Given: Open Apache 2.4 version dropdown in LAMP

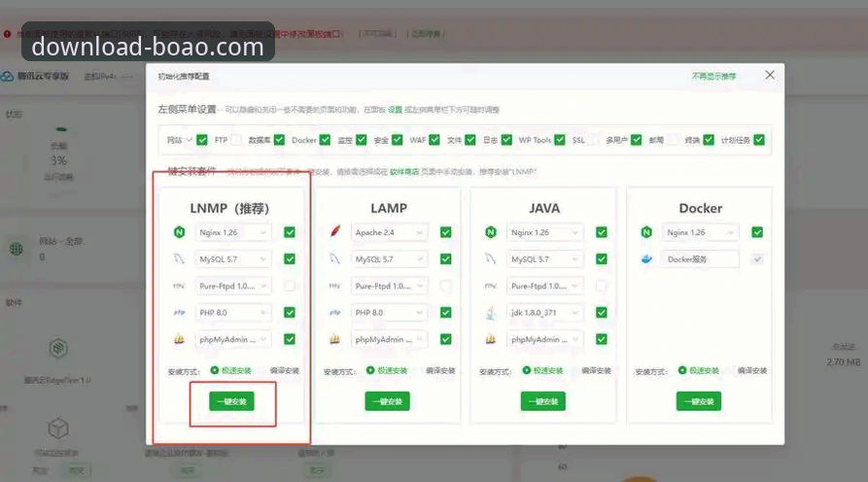Looking at the screenshot, I should tap(389, 232).
